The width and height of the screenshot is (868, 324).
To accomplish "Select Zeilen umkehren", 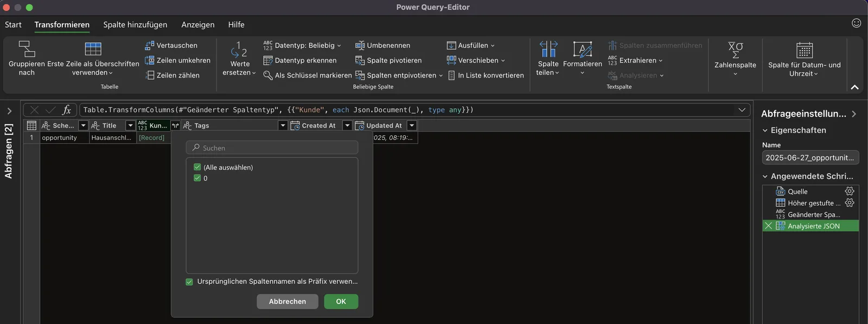I will click(177, 60).
